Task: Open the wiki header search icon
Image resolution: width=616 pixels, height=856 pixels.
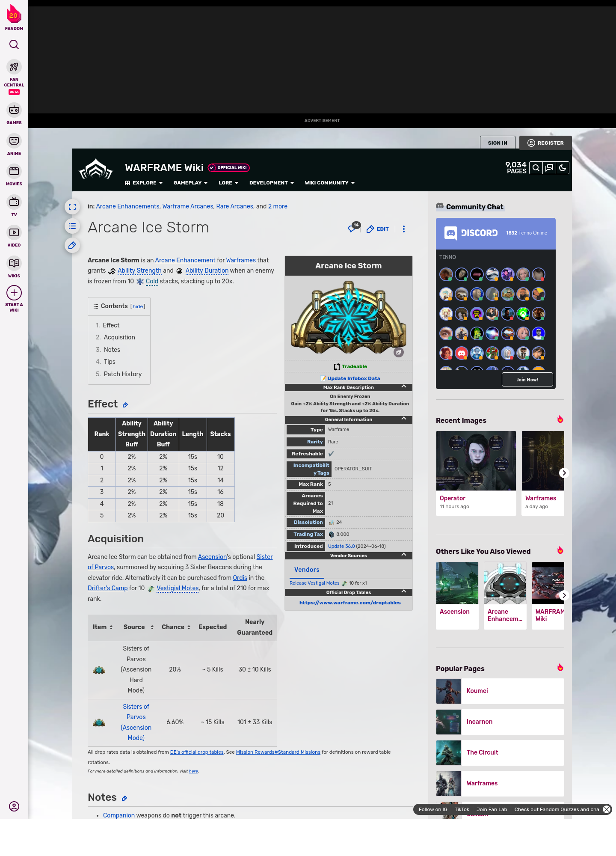Action: (x=536, y=168)
